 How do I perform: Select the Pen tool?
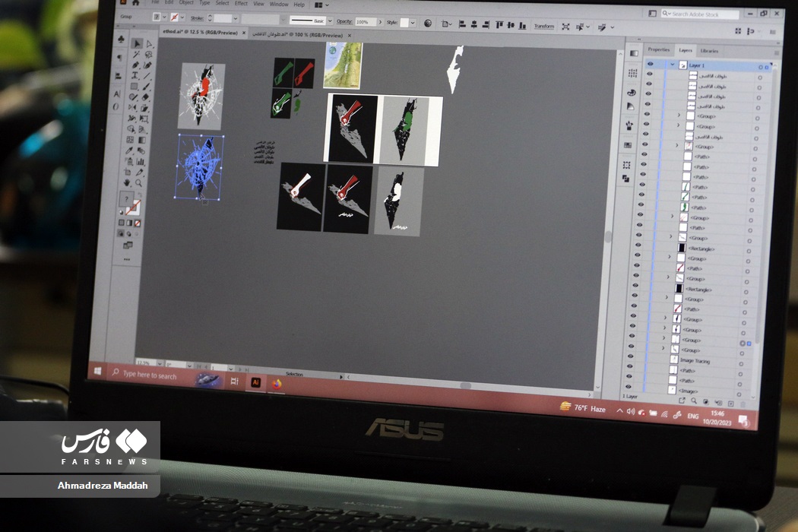(x=135, y=65)
